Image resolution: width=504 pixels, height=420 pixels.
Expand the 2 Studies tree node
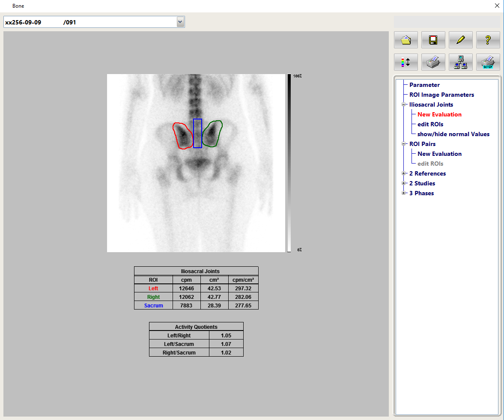click(x=403, y=183)
